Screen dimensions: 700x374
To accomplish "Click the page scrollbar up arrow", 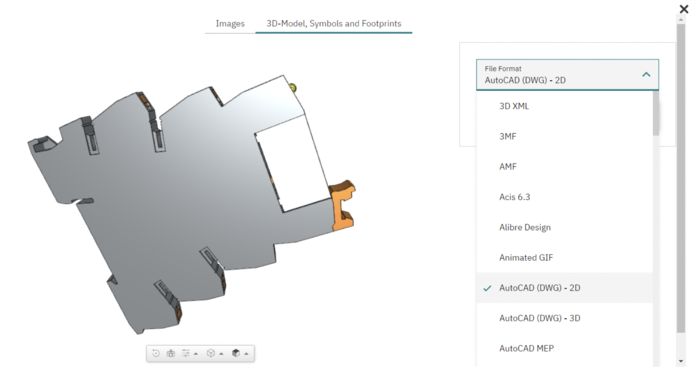I will (x=681, y=20).
